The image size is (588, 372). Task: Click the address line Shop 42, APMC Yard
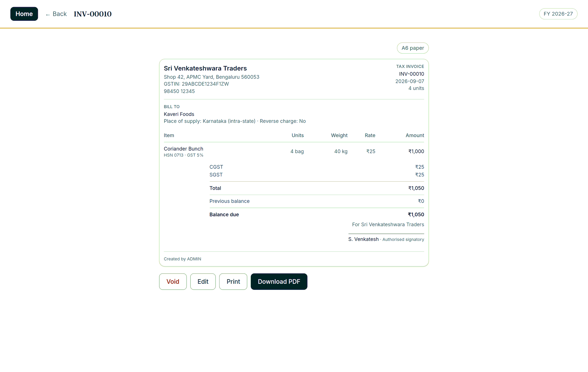(x=211, y=77)
